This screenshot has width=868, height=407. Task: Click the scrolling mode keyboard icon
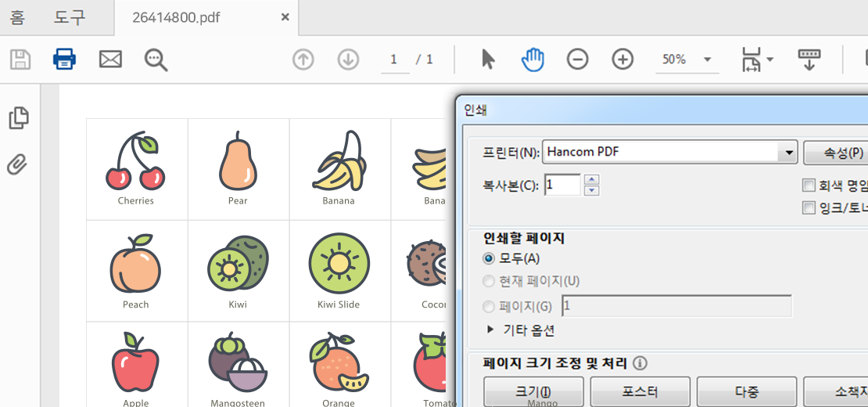809,59
